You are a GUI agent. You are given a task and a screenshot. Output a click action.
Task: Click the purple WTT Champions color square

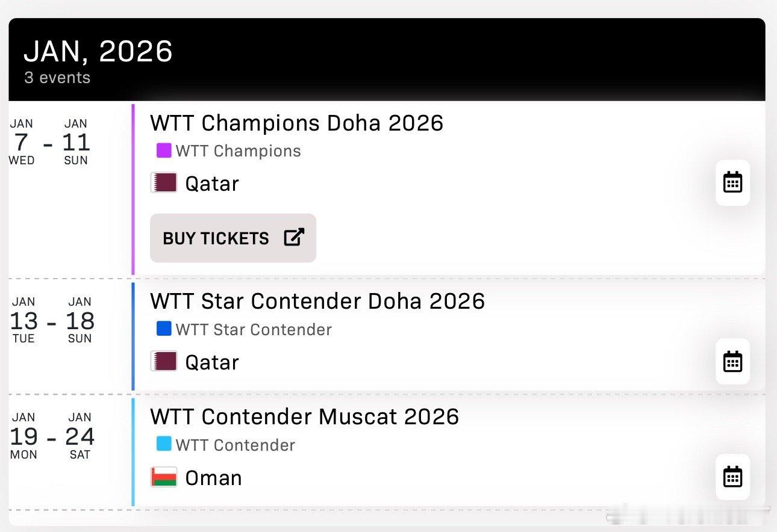(164, 150)
